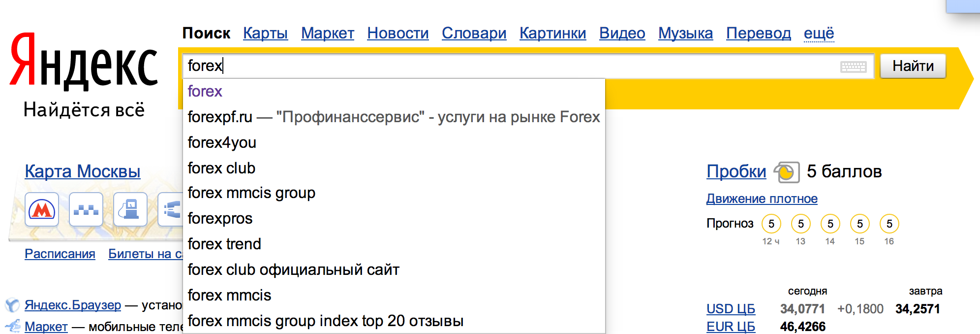Open the Пробки traffic link
Viewport: 980px width, 334px height.
[736, 171]
